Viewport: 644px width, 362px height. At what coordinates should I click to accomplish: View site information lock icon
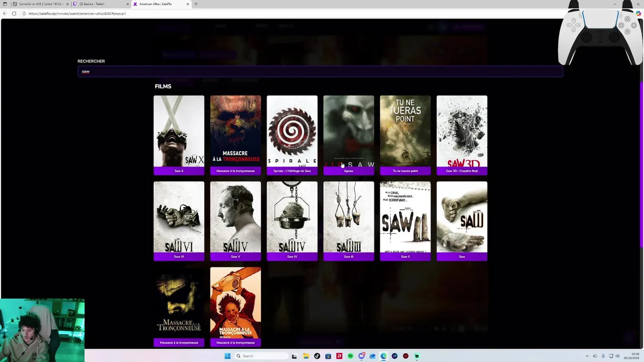[x=24, y=14]
